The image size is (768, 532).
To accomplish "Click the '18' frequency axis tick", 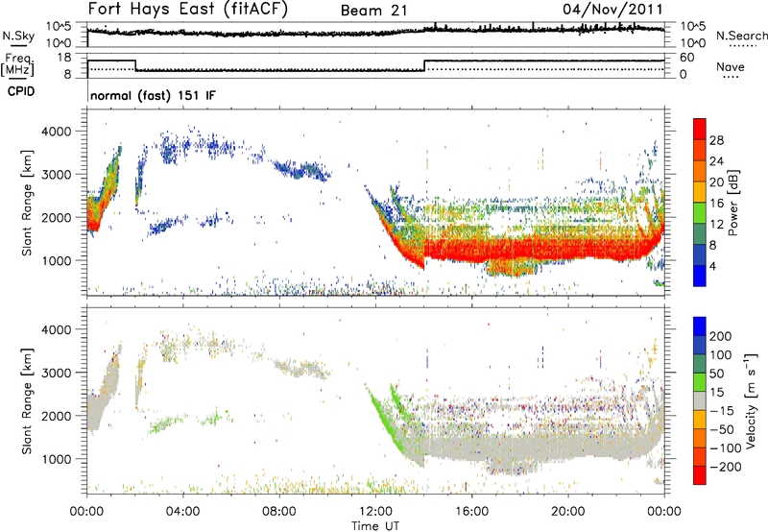I will point(63,58).
